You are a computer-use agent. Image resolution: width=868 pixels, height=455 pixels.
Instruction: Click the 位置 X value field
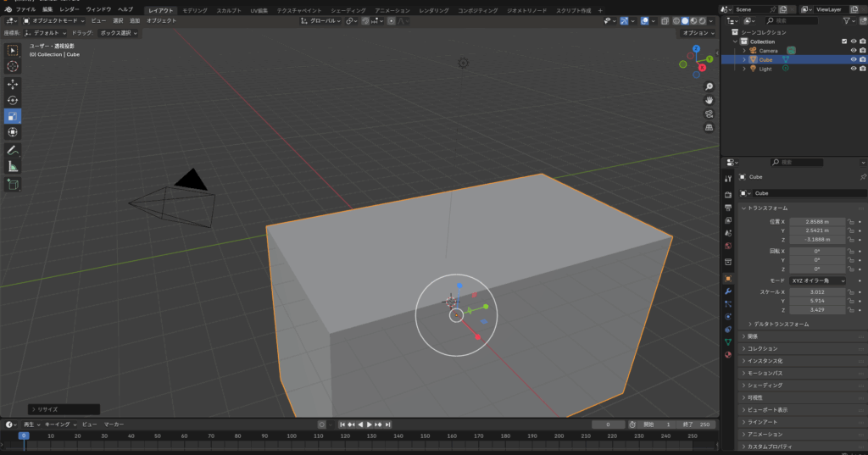click(x=817, y=222)
